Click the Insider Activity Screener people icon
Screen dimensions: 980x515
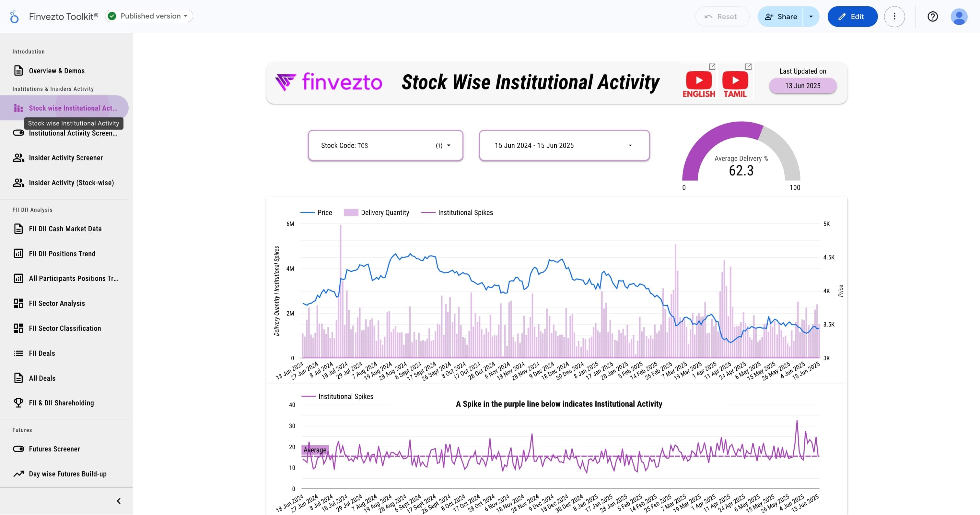[x=18, y=158]
